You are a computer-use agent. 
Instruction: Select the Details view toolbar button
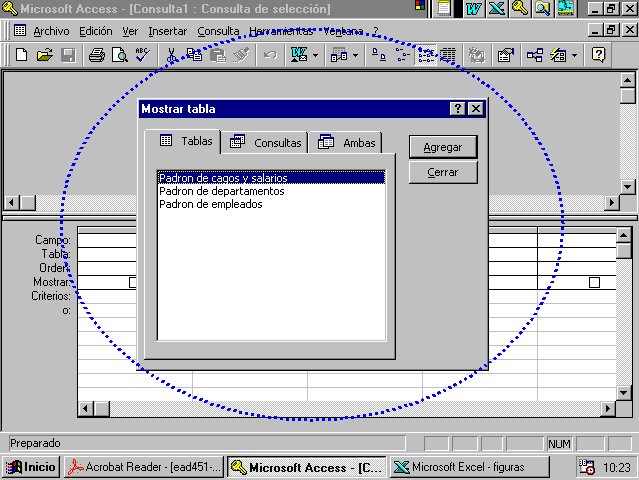(x=448, y=55)
